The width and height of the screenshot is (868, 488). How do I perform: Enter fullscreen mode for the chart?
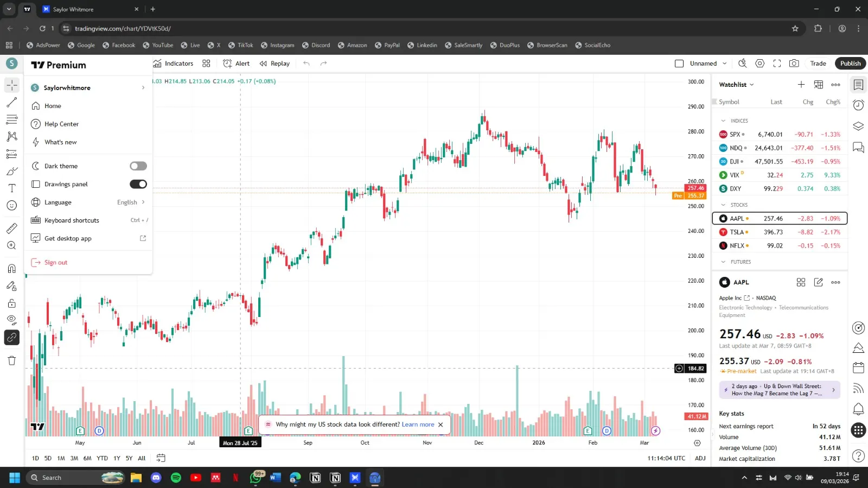click(x=777, y=64)
